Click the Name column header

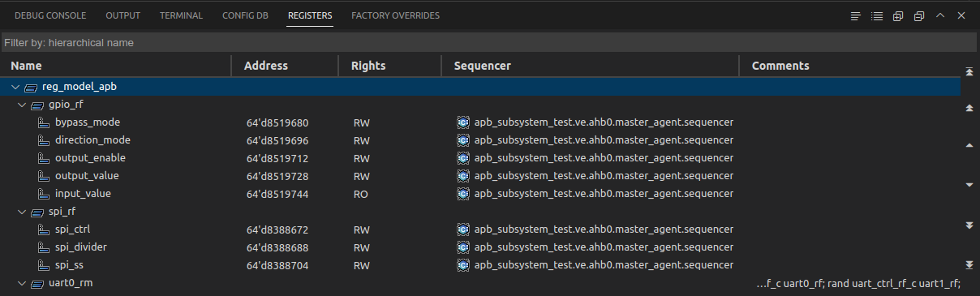(116, 66)
